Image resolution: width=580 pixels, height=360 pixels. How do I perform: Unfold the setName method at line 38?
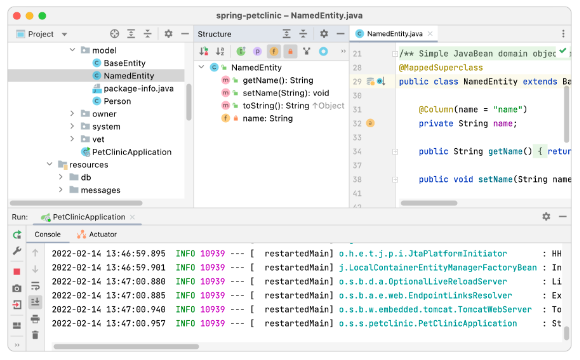(x=395, y=180)
